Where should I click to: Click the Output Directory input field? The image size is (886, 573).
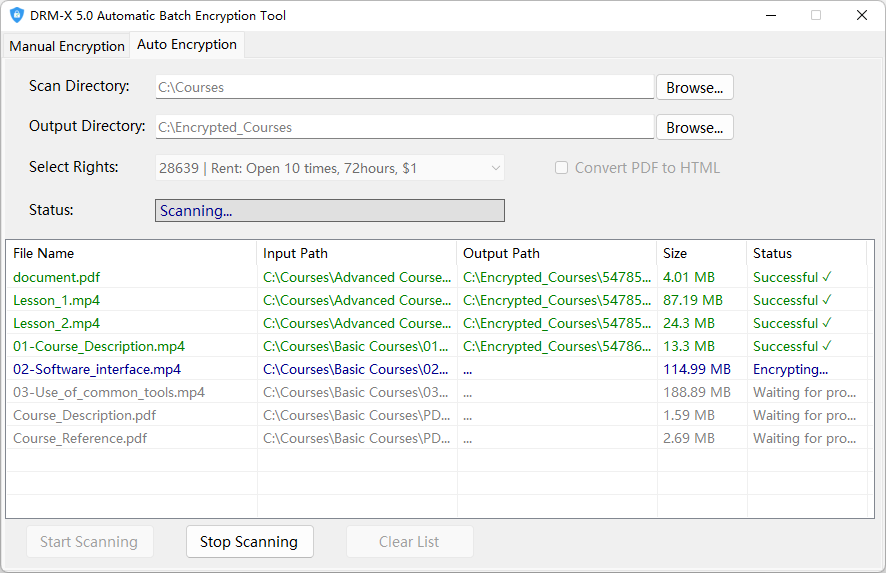405,127
